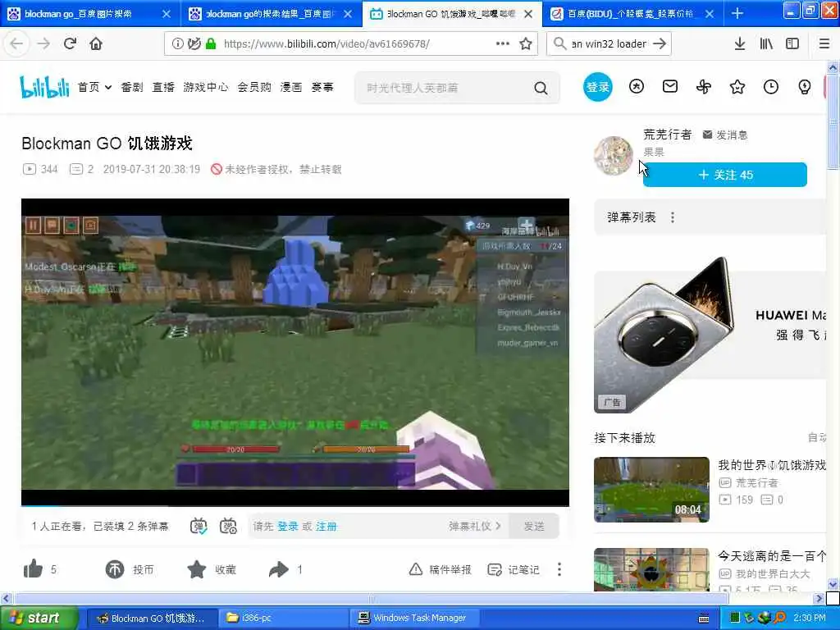The width and height of the screenshot is (840, 630).
Task: Open the 弹幕列表 options dots
Action: (x=673, y=217)
